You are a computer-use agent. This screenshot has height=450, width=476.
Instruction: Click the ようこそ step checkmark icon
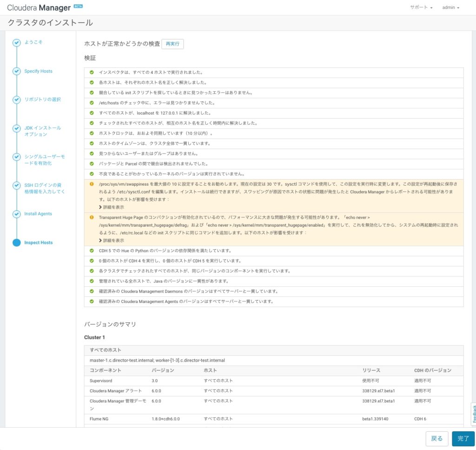[16, 42]
